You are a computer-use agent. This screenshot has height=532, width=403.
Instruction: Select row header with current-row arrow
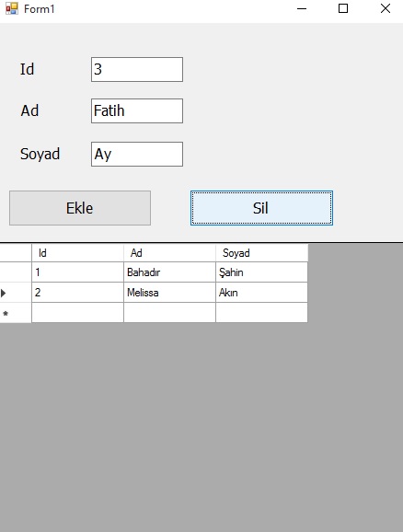16,293
